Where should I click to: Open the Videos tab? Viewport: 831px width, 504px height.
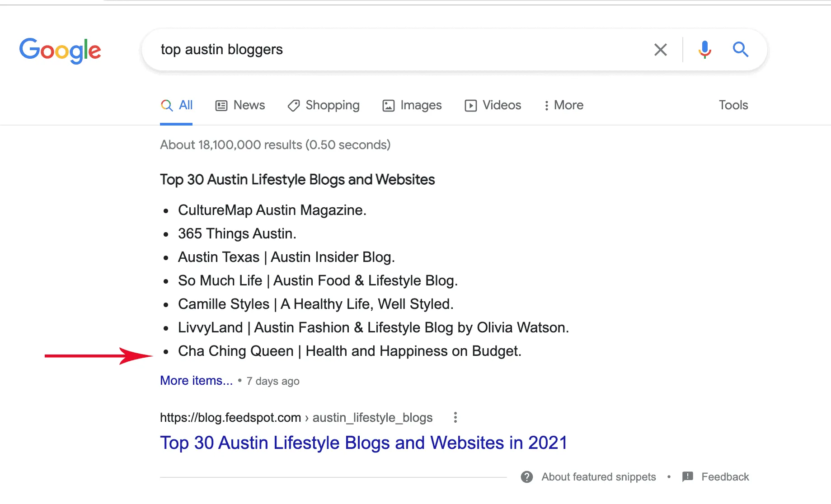tap(493, 105)
